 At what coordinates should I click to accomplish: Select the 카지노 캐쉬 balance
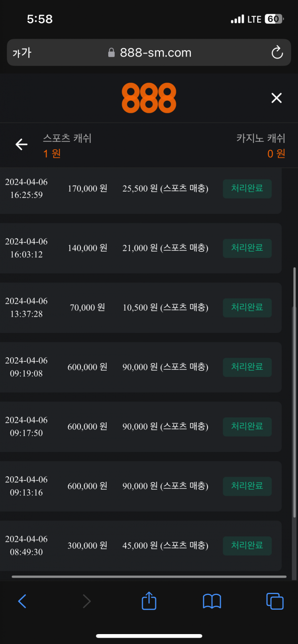tap(261, 146)
